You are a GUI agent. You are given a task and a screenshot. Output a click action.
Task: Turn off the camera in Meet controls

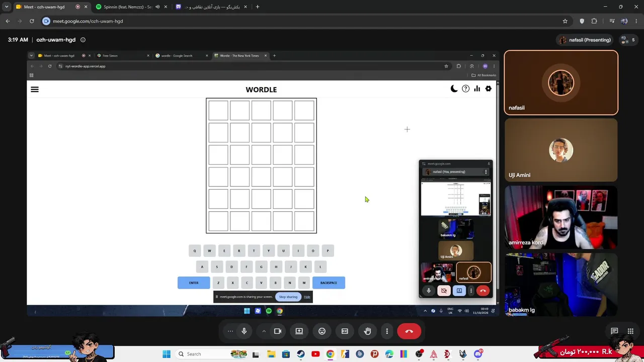[x=277, y=331]
